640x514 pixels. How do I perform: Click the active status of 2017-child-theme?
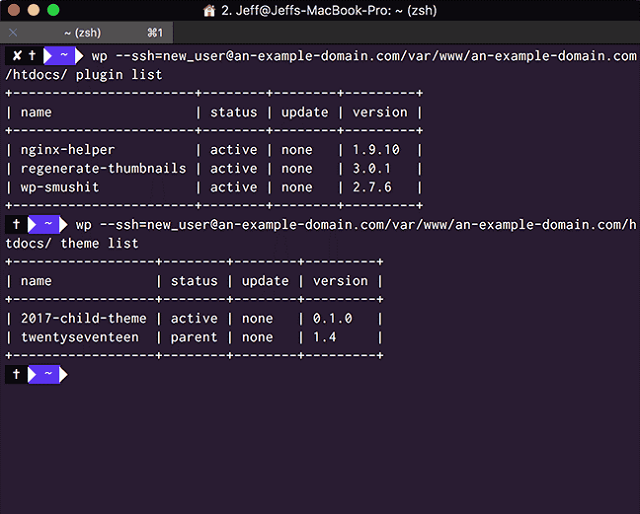click(194, 318)
